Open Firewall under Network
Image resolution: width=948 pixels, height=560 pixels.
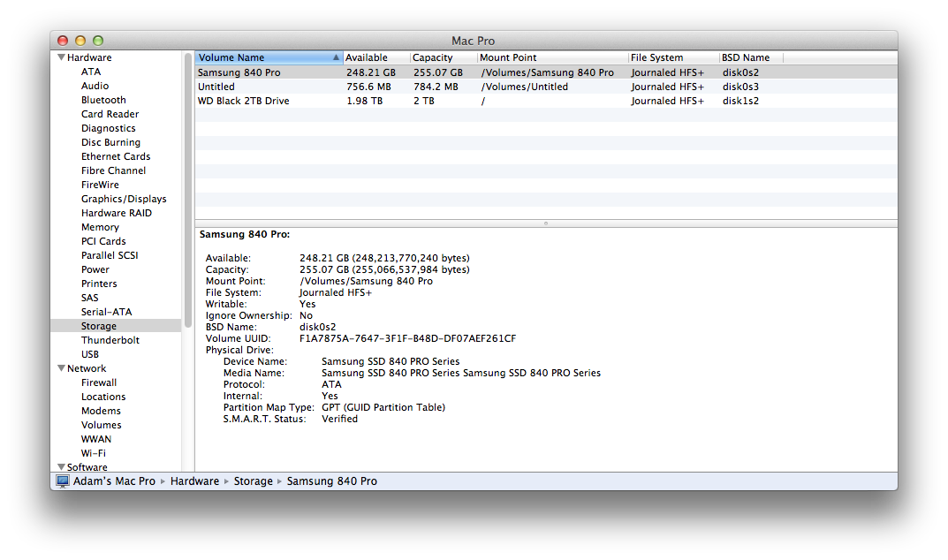point(99,382)
